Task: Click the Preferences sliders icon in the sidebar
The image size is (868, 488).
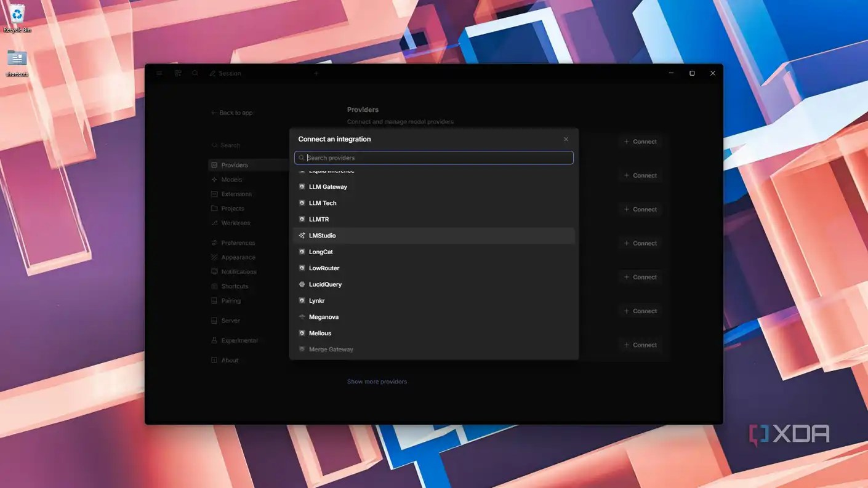Action: point(214,243)
